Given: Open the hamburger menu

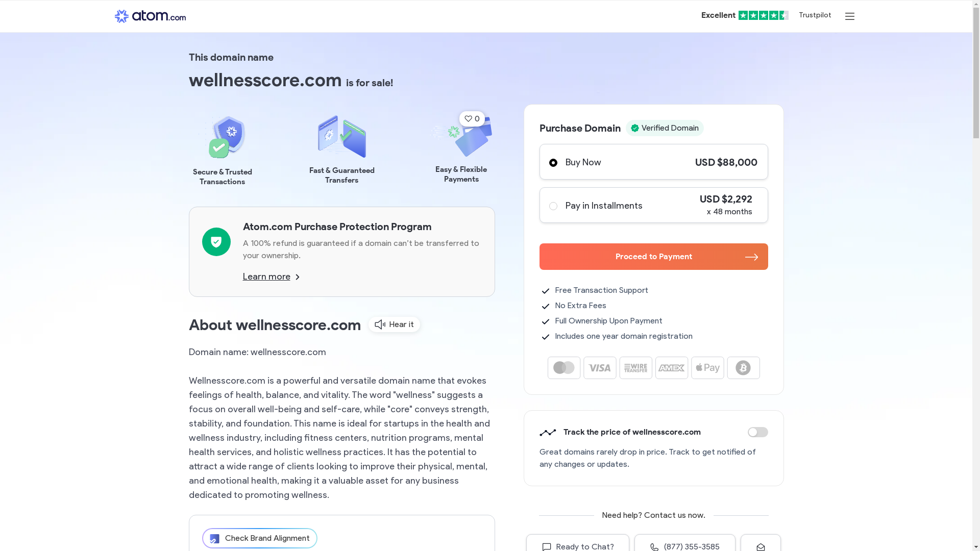Looking at the screenshot, I should pos(849,16).
